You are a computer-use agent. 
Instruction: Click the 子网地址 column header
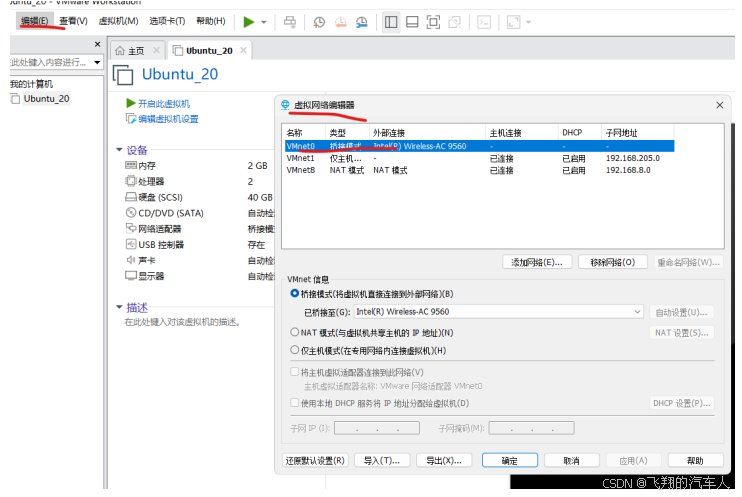[637, 133]
